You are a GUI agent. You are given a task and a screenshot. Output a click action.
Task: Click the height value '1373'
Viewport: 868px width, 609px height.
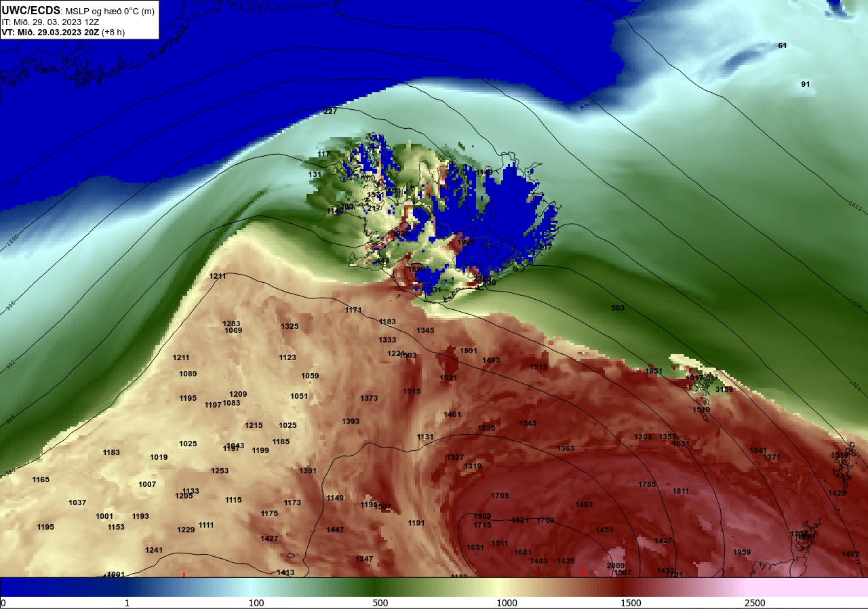369,398
